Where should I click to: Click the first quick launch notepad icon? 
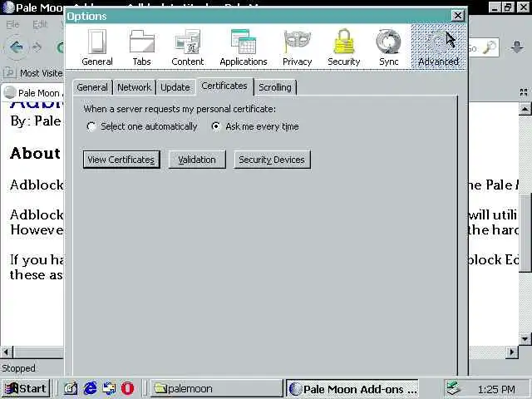(71, 388)
